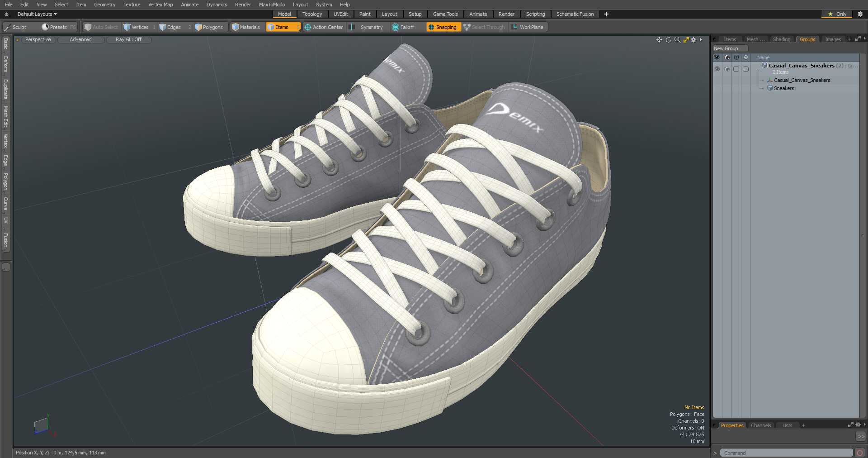Open the Lists tab
This screenshot has height=458, width=868.
(x=787, y=425)
